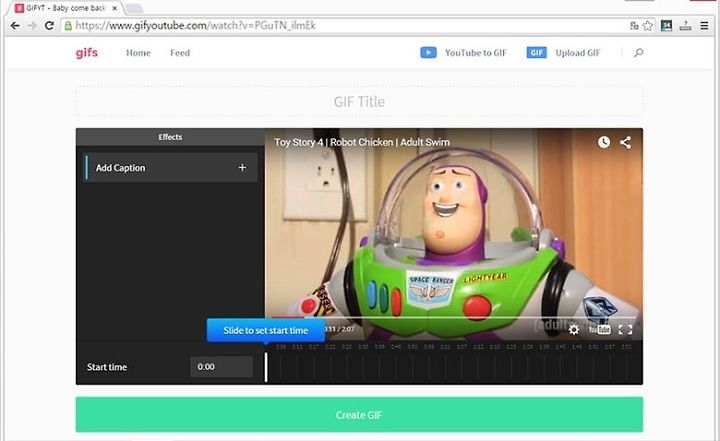Click the Watch Later clock icon
The width and height of the screenshot is (720, 441).
(x=604, y=142)
